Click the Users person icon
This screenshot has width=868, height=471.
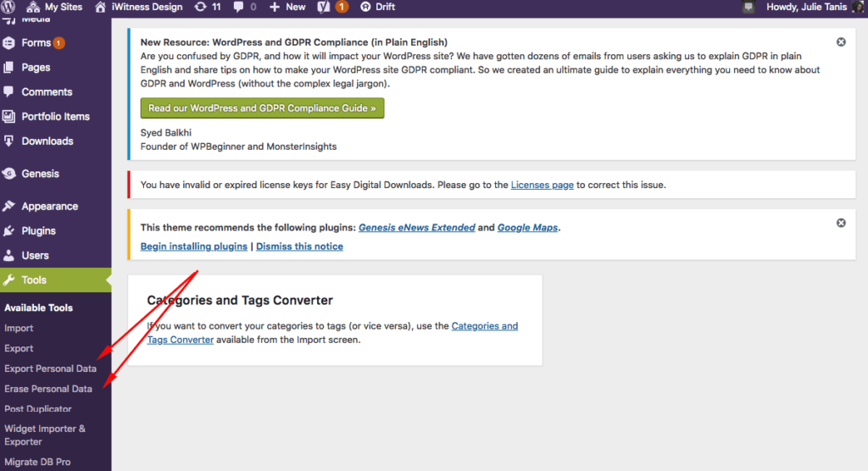(8, 255)
